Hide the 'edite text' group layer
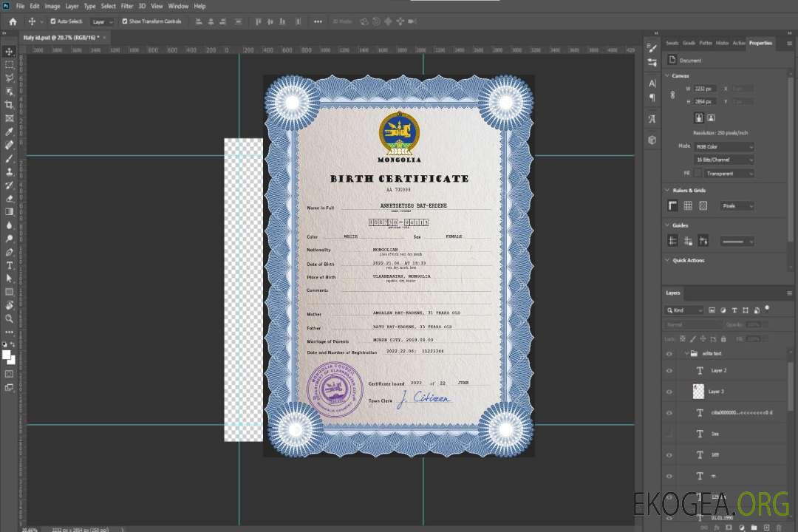This screenshot has height=532, width=798. click(669, 354)
